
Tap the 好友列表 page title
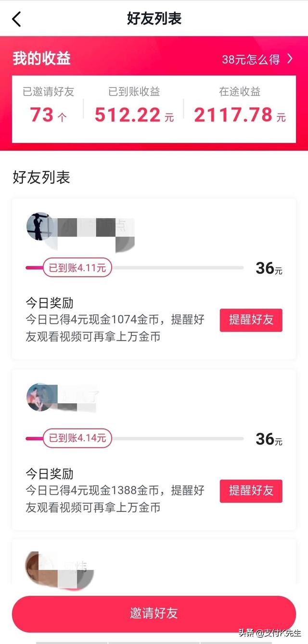154,19
